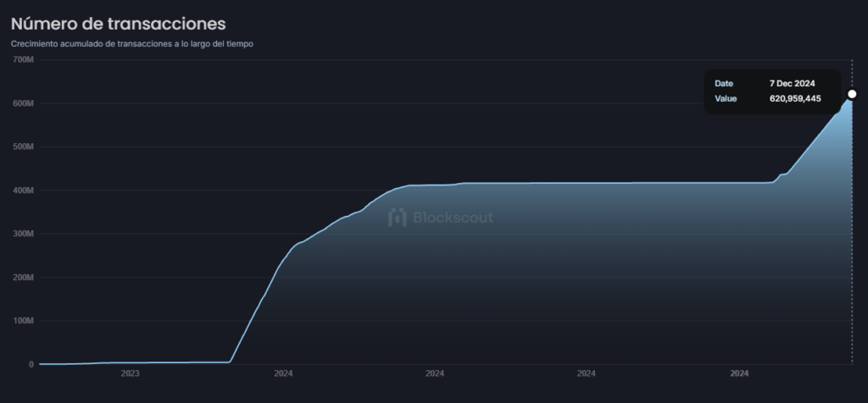Click the 700M y-axis label
The image size is (868, 403).
point(23,60)
